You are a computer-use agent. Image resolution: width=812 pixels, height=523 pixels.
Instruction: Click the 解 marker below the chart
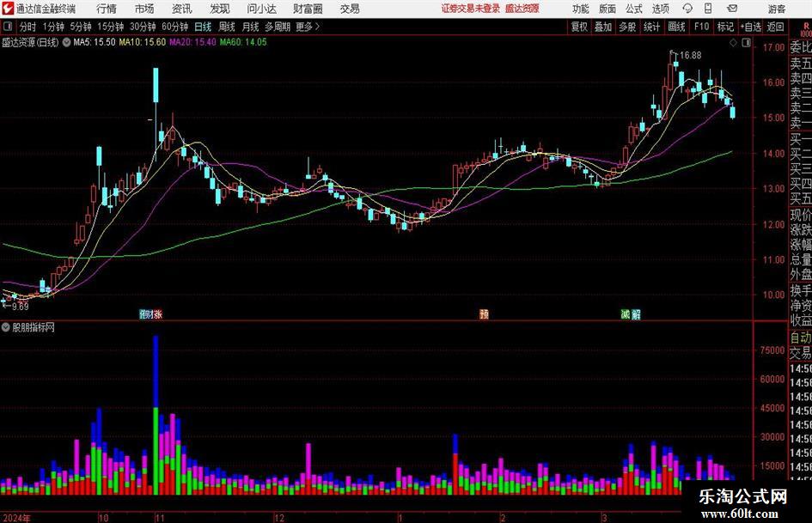636,313
